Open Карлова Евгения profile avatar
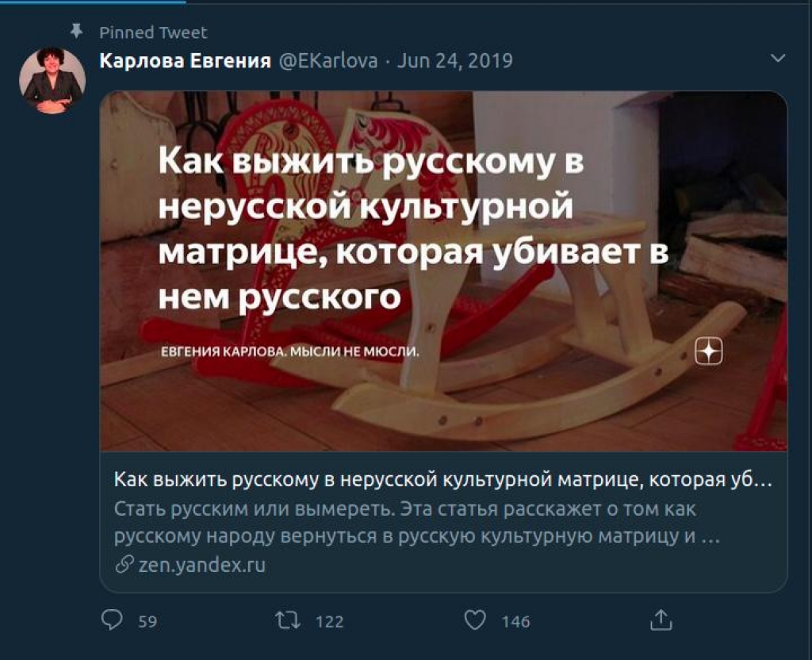 click(x=52, y=80)
